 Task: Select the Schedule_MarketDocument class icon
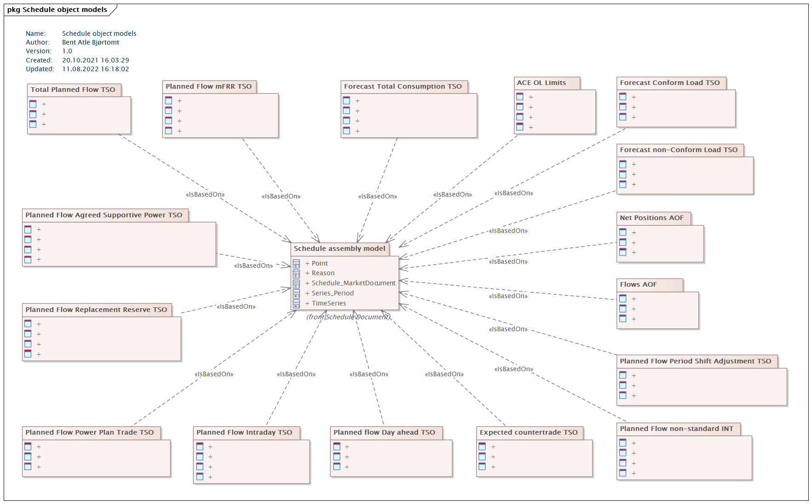[x=297, y=283]
